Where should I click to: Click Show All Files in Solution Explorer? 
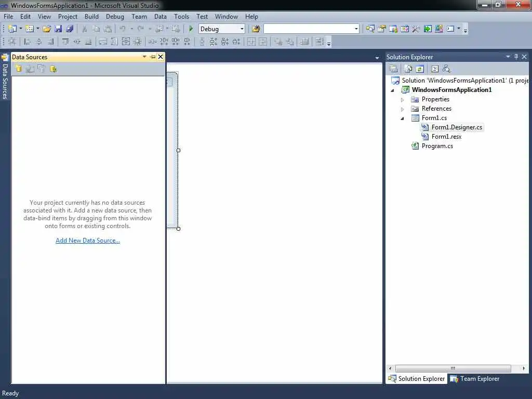(x=408, y=69)
